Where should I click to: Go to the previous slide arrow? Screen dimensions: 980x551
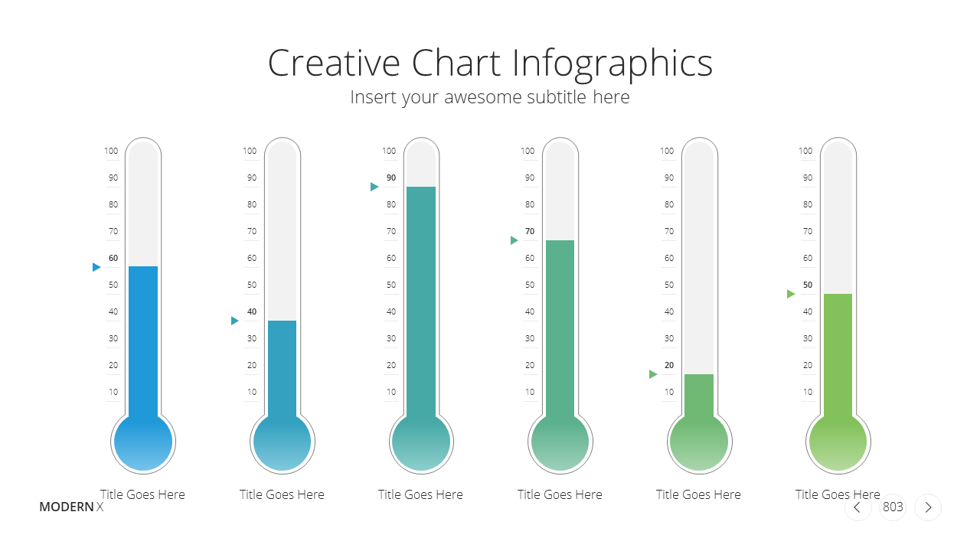[x=857, y=507]
